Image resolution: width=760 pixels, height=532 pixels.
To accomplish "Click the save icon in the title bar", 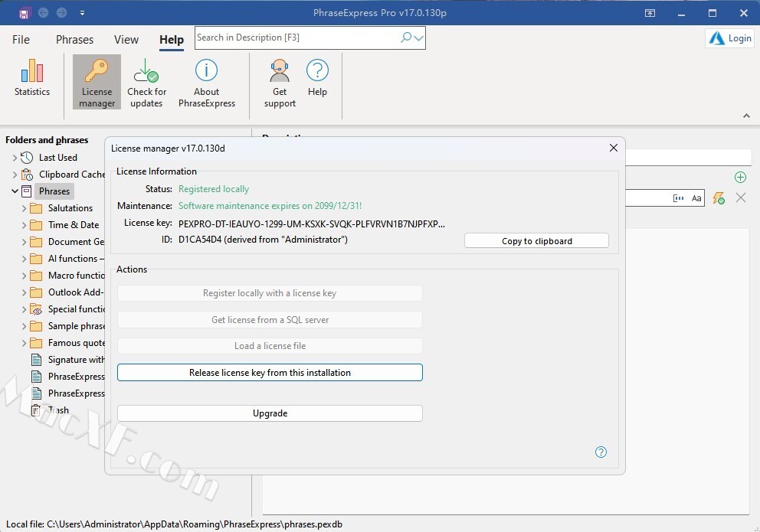I will (x=25, y=13).
